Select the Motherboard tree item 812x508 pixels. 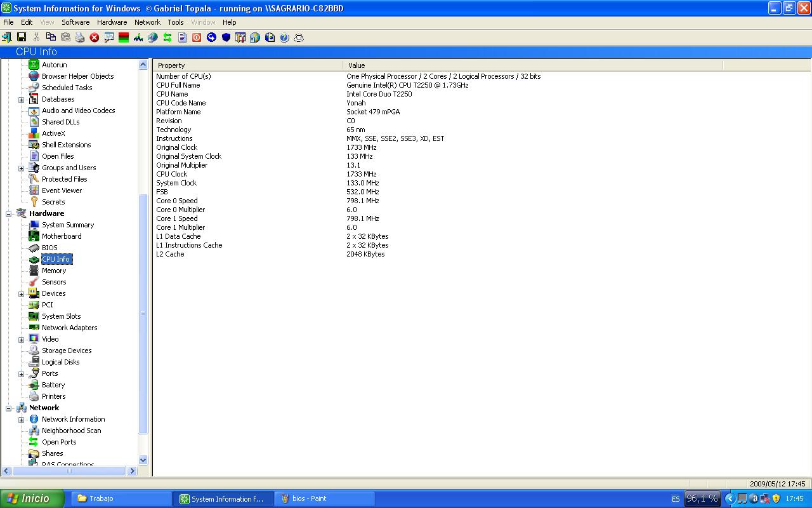pos(62,236)
